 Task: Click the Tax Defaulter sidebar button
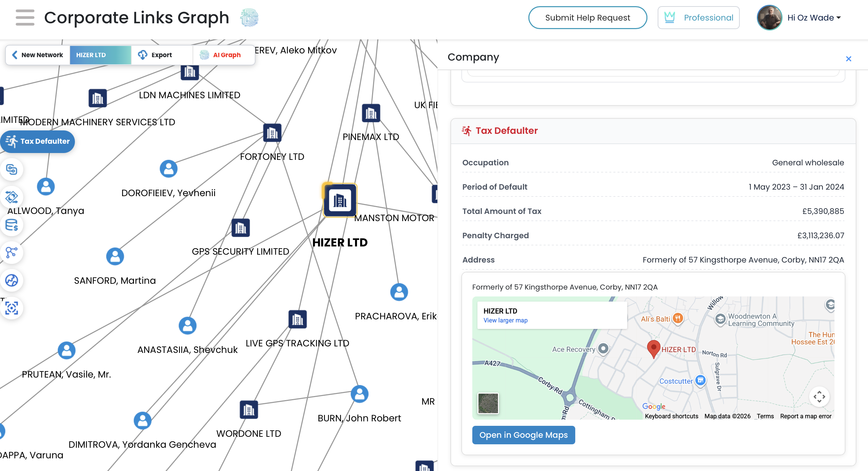coord(38,141)
